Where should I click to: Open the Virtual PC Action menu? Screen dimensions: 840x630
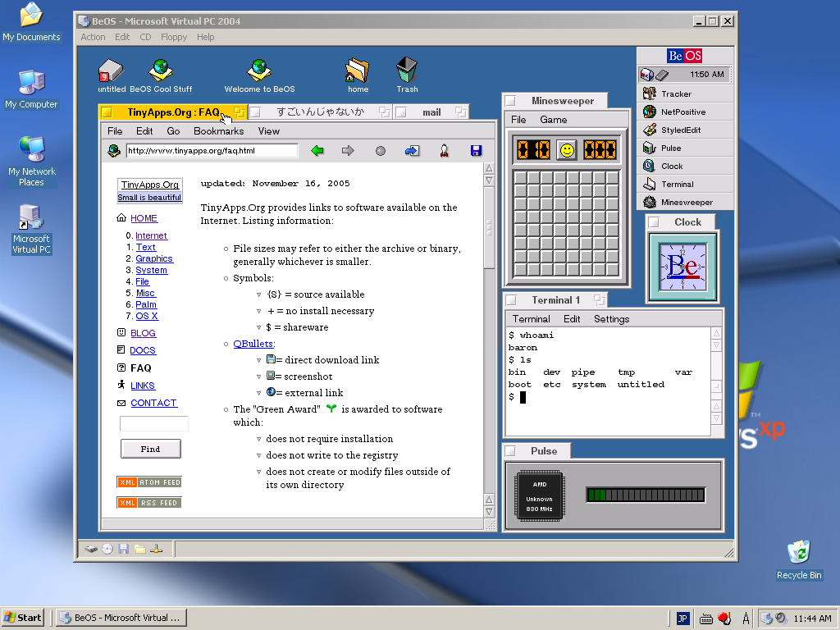93,37
